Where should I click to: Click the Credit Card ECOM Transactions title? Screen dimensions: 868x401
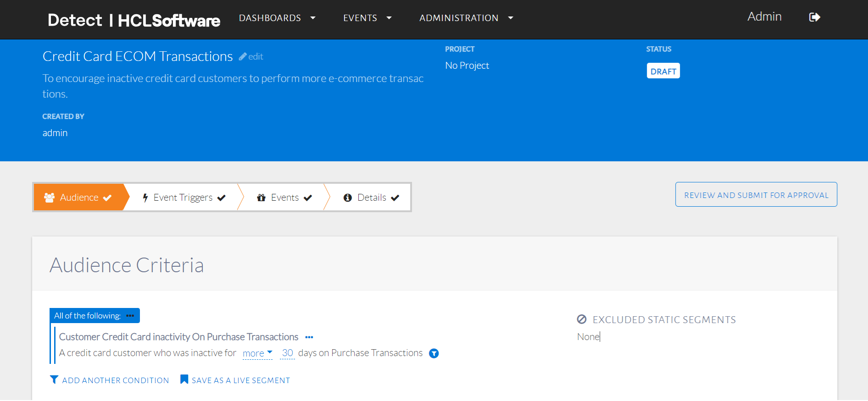[x=138, y=56]
